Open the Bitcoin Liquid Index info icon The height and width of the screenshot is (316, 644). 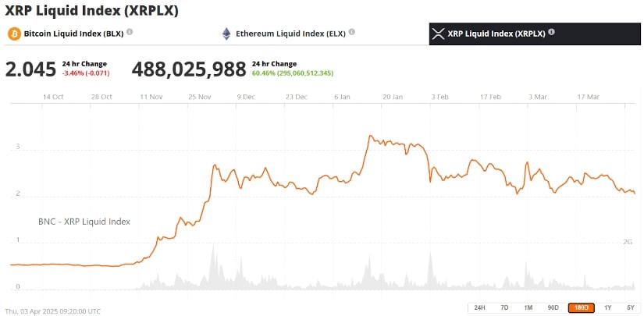tap(130, 32)
